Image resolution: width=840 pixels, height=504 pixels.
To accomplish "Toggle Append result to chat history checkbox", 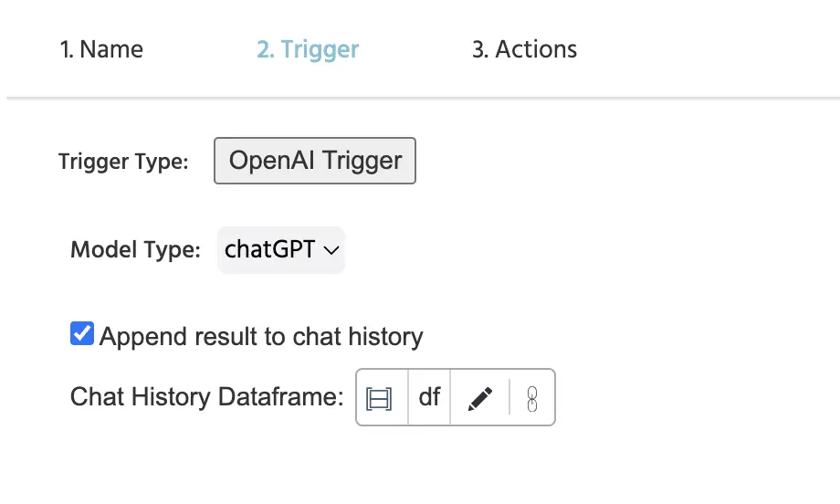I will [82, 333].
